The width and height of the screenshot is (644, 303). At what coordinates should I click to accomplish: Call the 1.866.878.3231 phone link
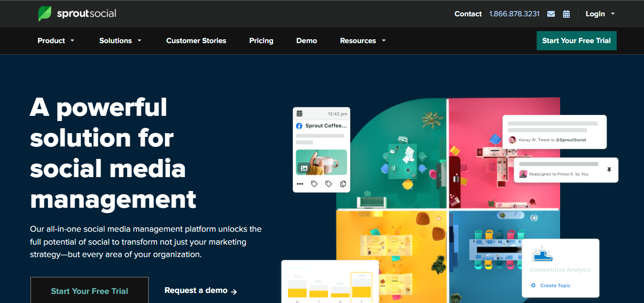pyautogui.click(x=514, y=14)
